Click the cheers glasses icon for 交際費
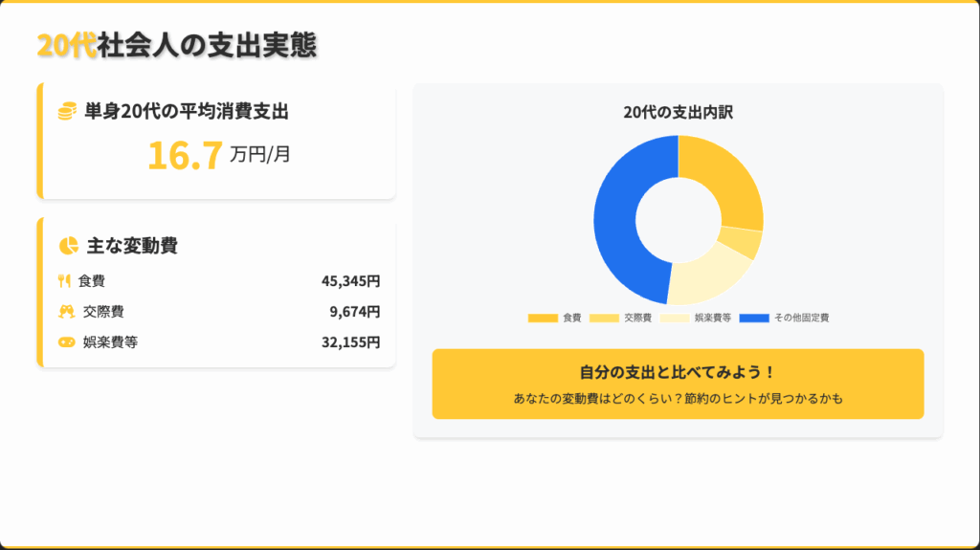Image resolution: width=980 pixels, height=550 pixels. pos(66,312)
